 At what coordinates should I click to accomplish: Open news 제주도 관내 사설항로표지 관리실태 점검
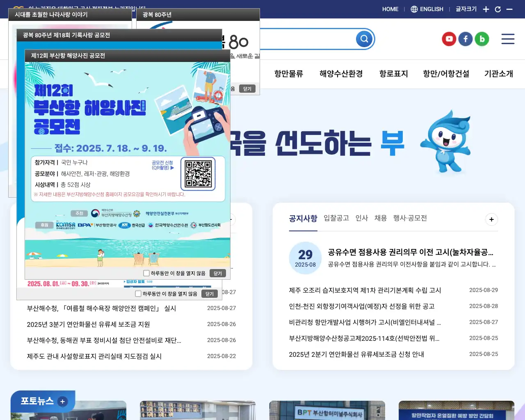94,356
